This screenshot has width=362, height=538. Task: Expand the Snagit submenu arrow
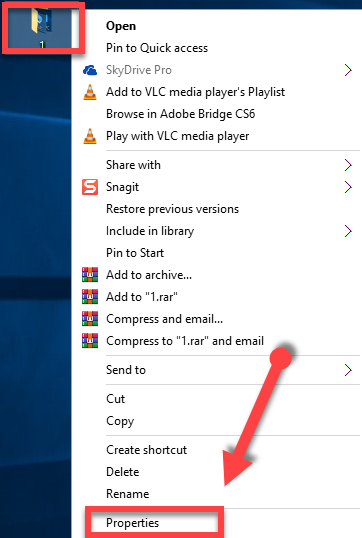point(348,187)
